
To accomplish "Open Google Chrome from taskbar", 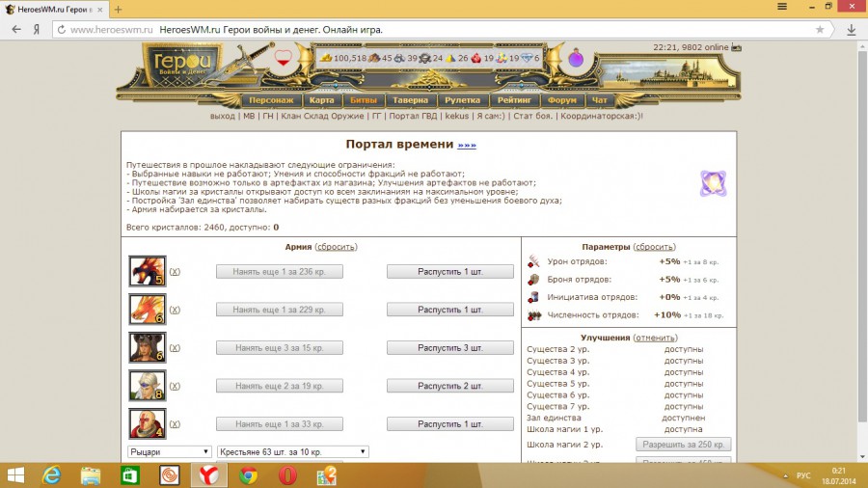I will pos(248,475).
